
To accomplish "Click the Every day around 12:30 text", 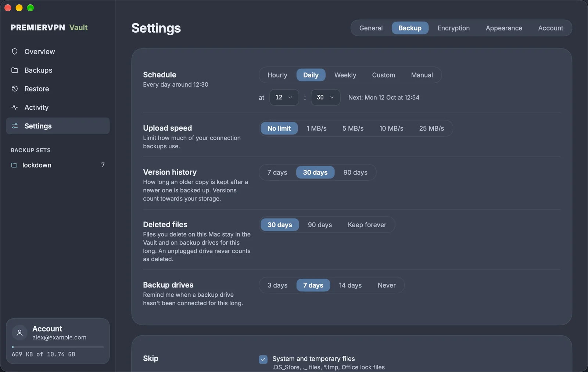I will tap(176, 84).
